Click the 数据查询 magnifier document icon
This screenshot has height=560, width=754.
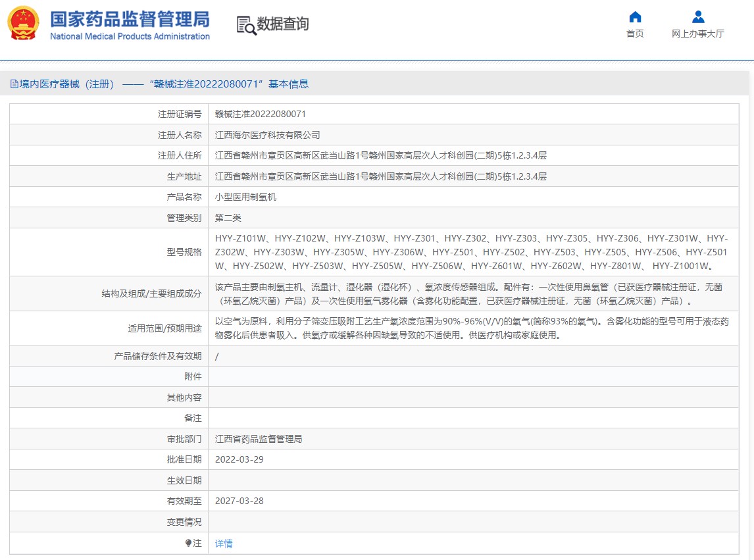(246, 25)
